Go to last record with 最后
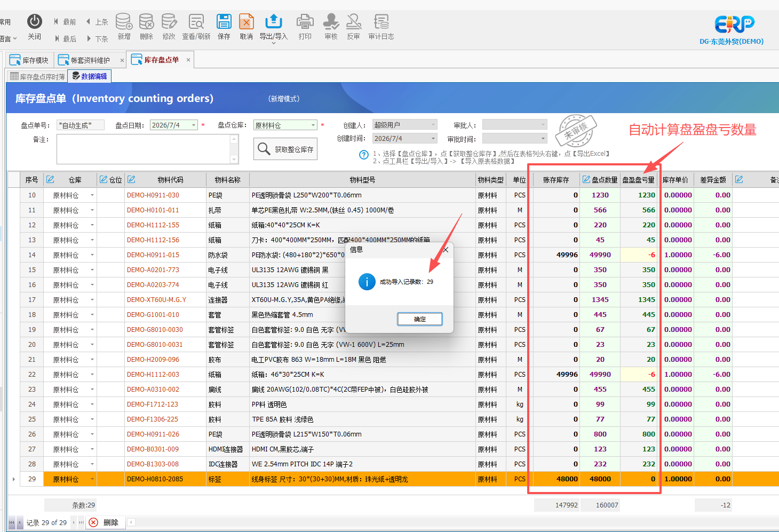The image size is (779, 532). (x=65, y=39)
